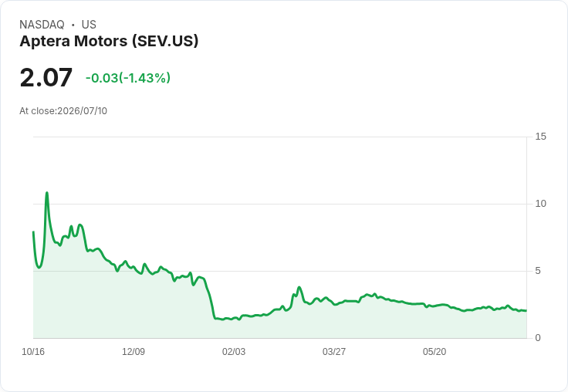
Task: Click the 5 price axis label
Action: (538, 271)
